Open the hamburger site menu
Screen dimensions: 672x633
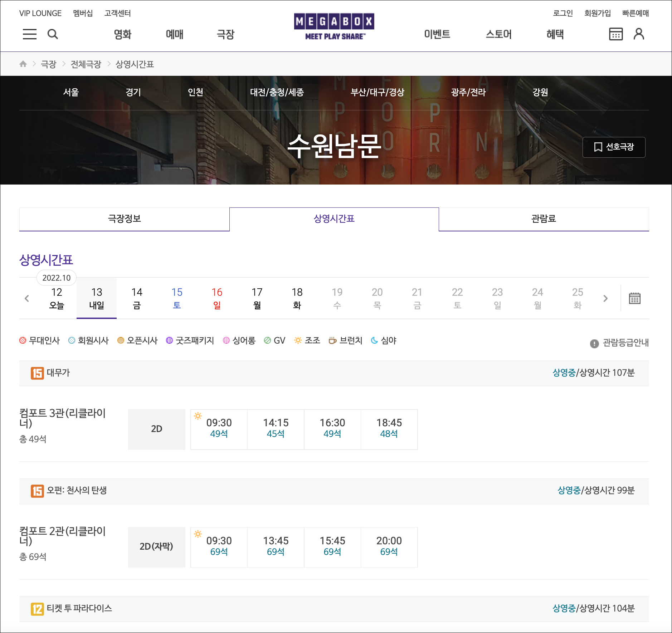pos(30,34)
